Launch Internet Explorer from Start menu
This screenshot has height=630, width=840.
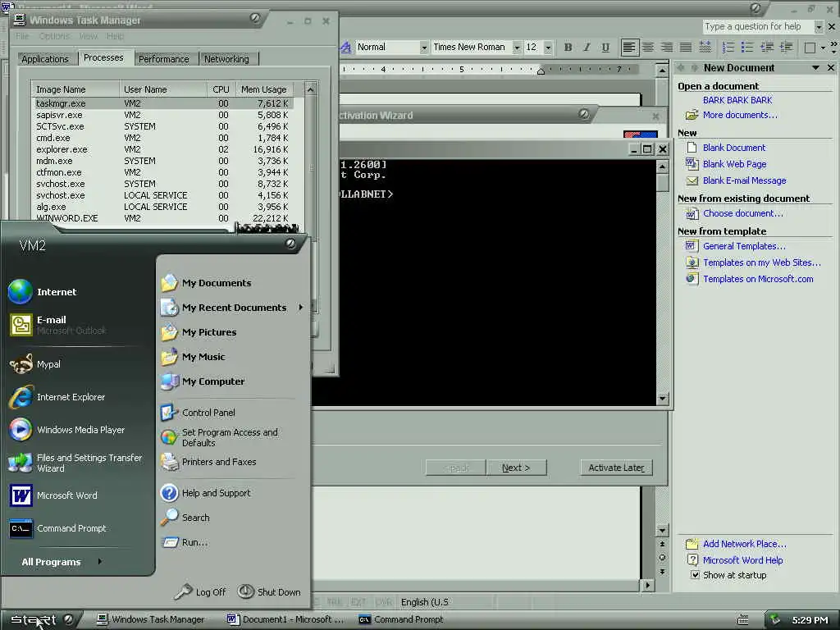click(57, 397)
